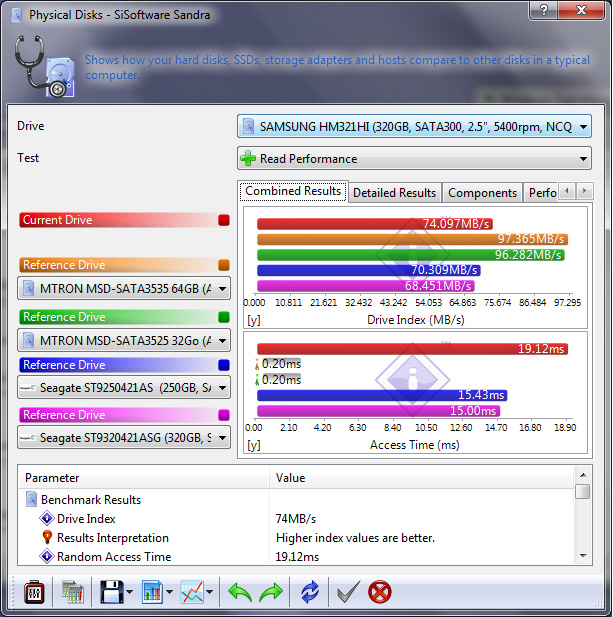This screenshot has width=613, height=617.
Task: Click the blue refresh arrows icon
Action: (x=310, y=592)
